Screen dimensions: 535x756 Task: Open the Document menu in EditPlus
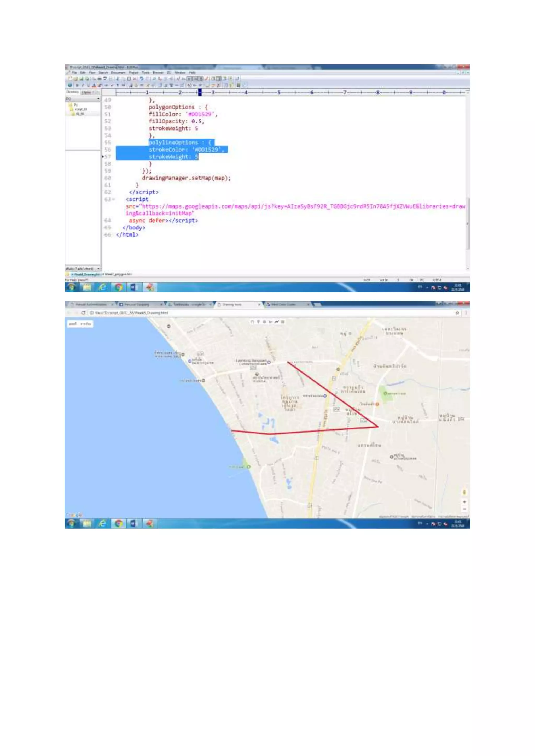pyautogui.click(x=118, y=72)
